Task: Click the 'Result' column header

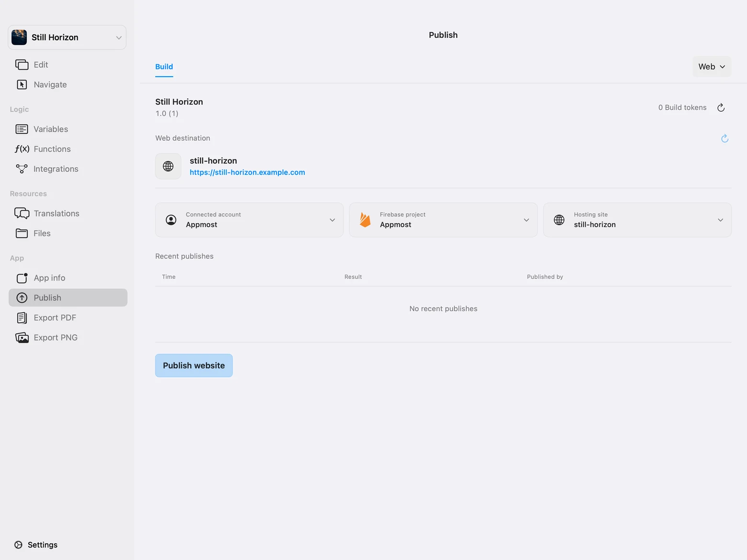Action: point(353,277)
